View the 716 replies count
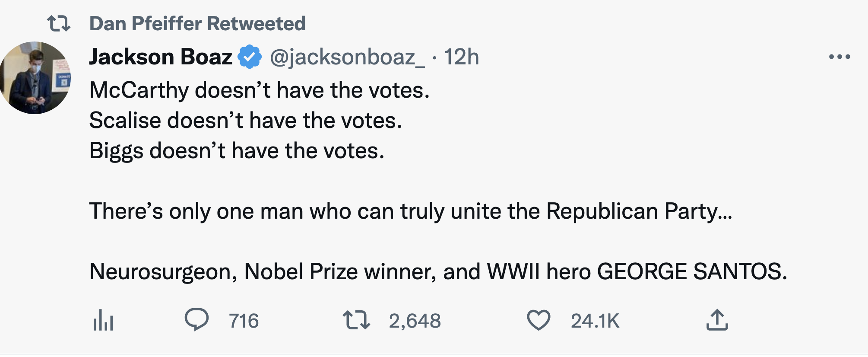Image resolution: width=868 pixels, height=357 pixels. pos(244,321)
